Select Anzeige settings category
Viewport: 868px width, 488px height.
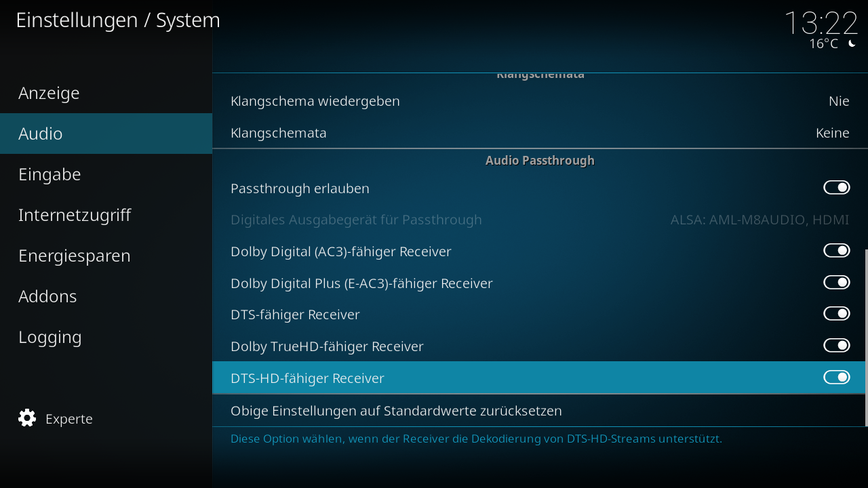coord(106,93)
